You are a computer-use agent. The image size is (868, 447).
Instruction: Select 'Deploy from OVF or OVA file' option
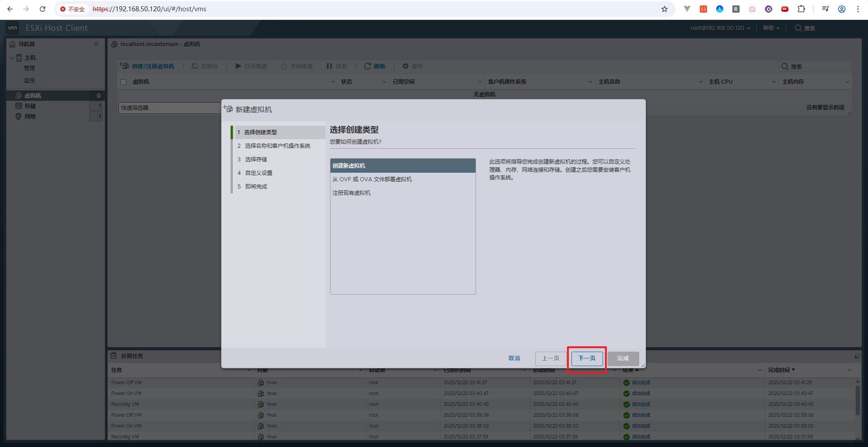(x=372, y=179)
